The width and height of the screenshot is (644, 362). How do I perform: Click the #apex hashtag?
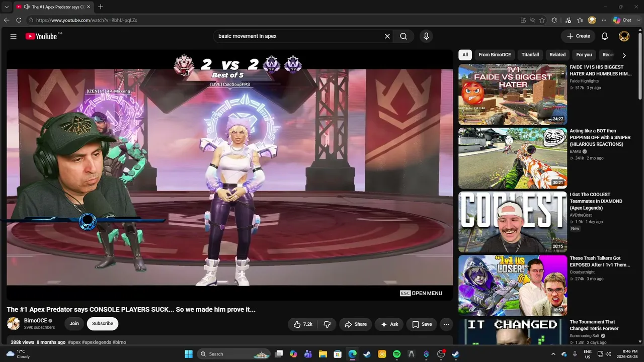pos(74,342)
